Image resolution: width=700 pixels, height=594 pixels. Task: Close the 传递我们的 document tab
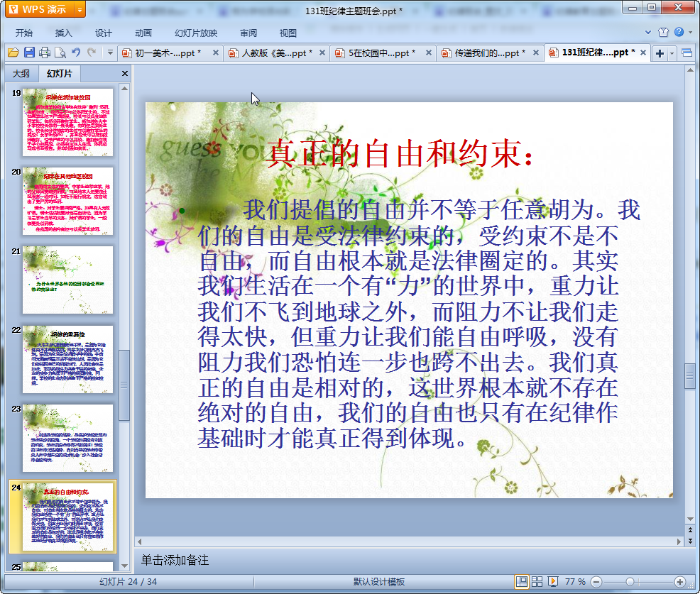[x=536, y=53]
